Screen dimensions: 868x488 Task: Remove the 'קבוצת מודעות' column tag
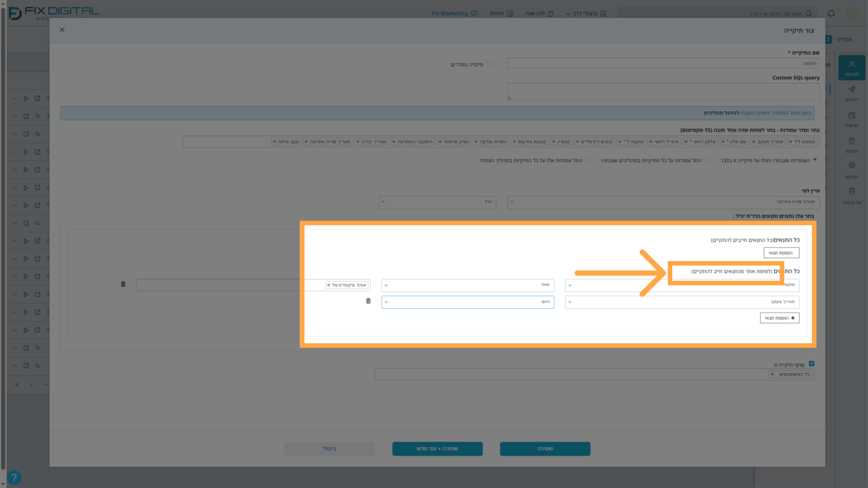tap(514, 142)
